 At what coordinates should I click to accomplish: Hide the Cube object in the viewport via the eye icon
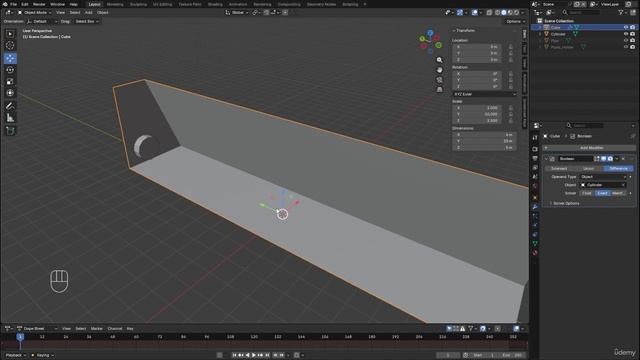pos(626,27)
